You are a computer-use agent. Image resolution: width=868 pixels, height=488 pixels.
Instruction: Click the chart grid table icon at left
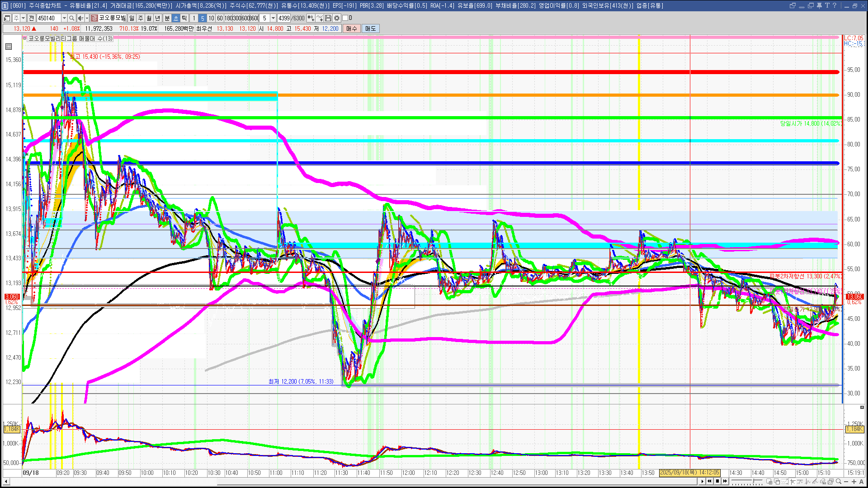(x=9, y=47)
